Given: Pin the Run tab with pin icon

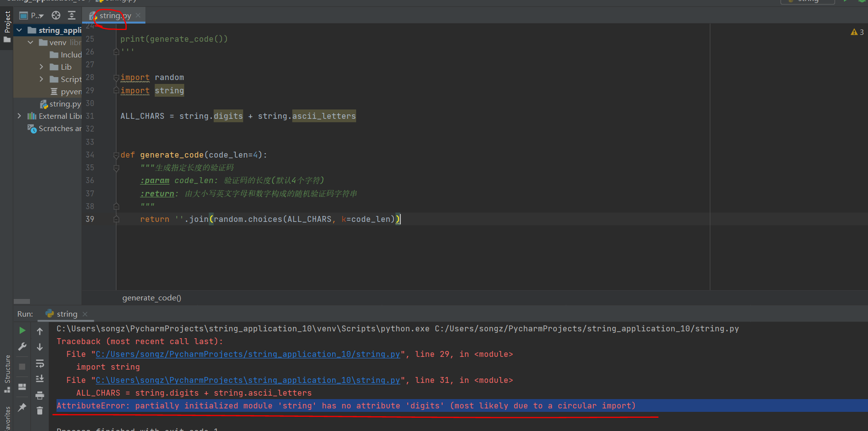Looking at the screenshot, I should tap(22, 407).
